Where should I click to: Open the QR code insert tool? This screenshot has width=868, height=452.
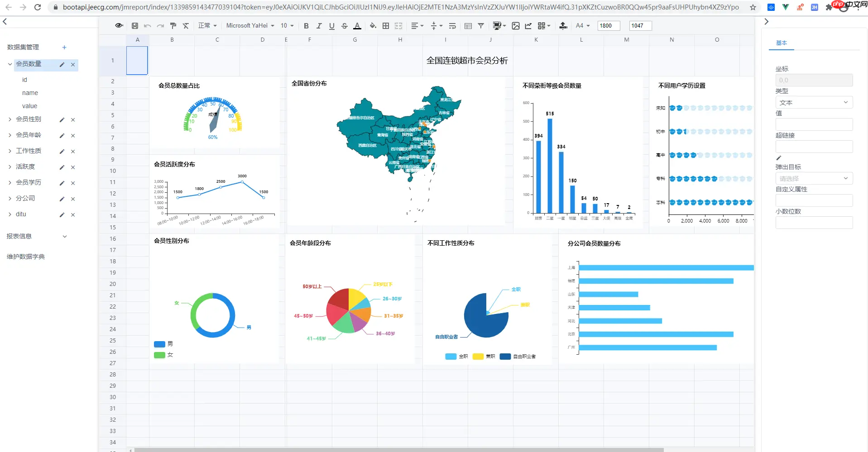point(542,25)
